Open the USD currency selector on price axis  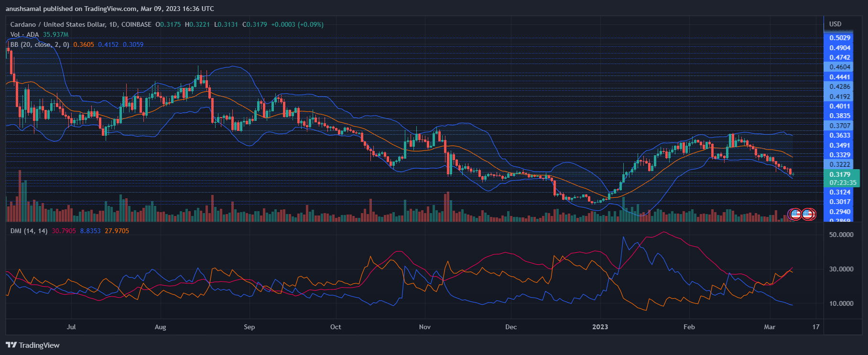coord(835,24)
